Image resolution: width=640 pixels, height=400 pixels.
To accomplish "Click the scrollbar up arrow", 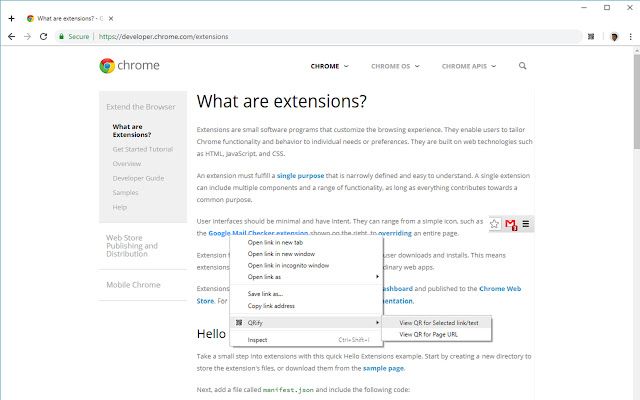I will click(636, 51).
